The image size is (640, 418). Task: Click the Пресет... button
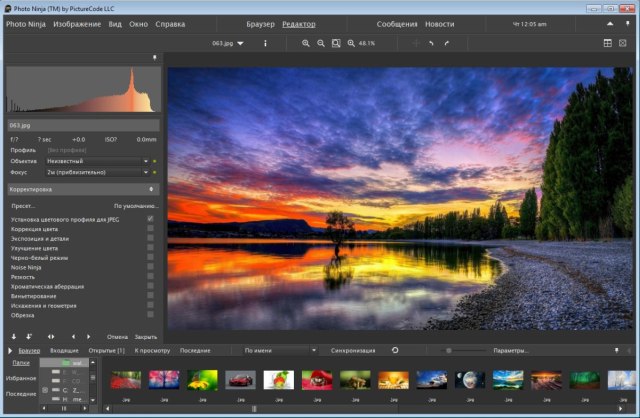[x=23, y=205]
